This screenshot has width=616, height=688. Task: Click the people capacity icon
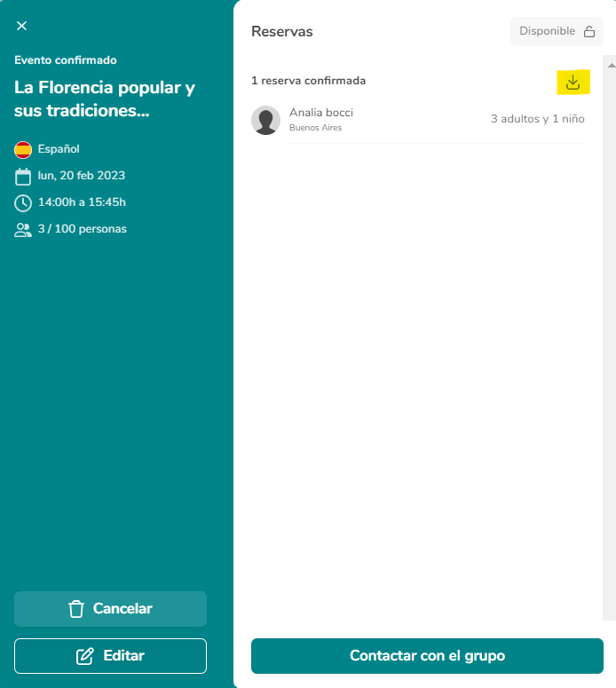point(23,230)
